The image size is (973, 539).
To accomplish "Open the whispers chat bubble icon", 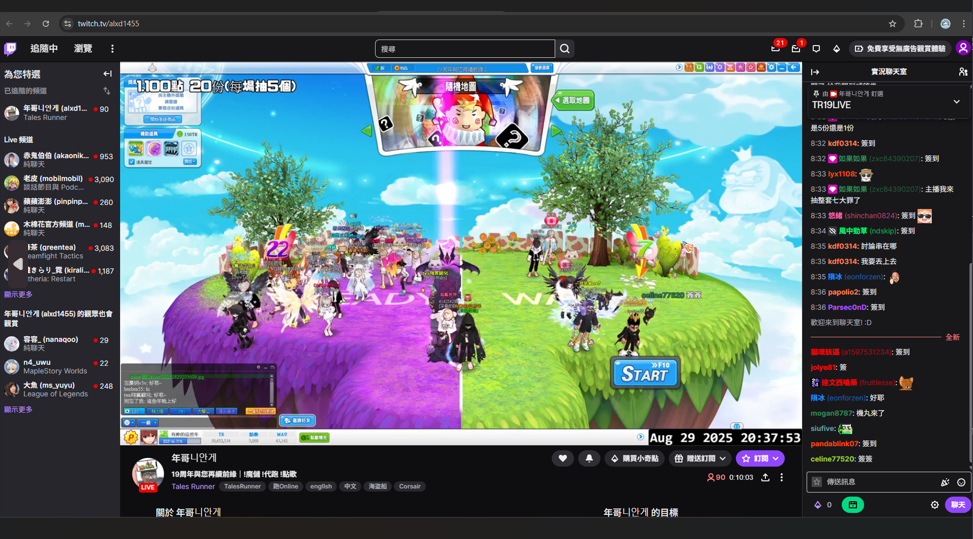I will (816, 48).
